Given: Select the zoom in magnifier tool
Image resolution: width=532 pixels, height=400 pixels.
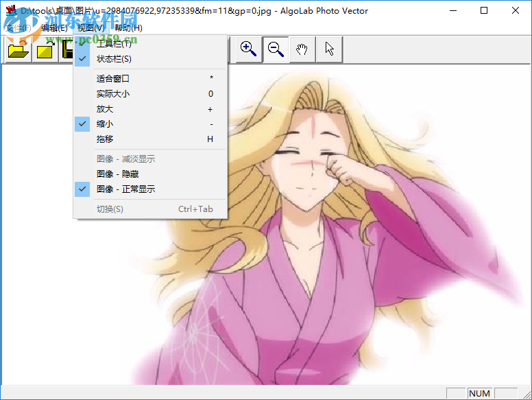Looking at the screenshot, I should tap(249, 49).
